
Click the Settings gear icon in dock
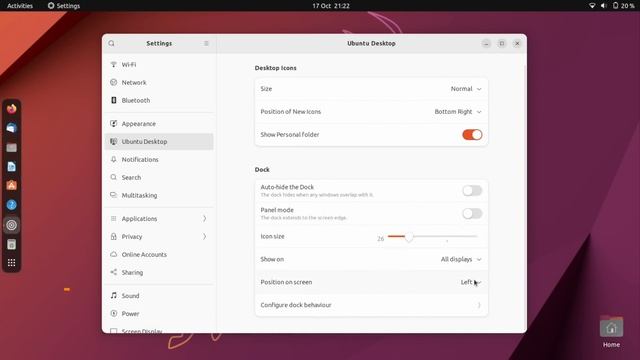click(11, 225)
